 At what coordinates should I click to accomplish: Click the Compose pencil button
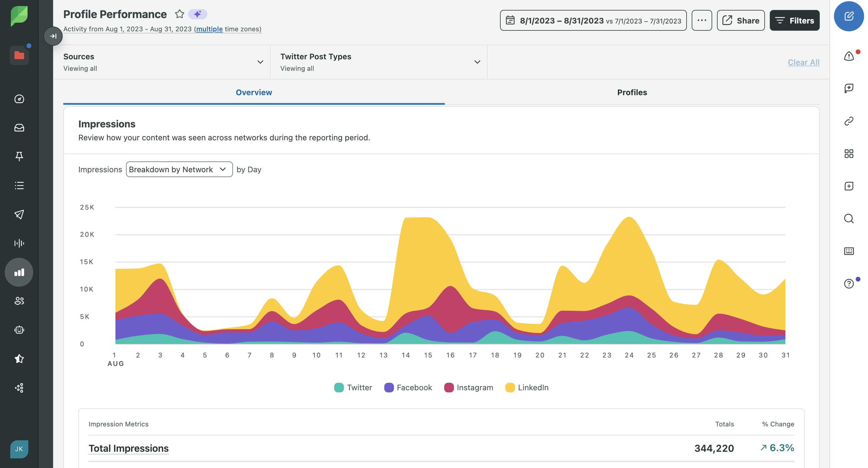pyautogui.click(x=848, y=16)
